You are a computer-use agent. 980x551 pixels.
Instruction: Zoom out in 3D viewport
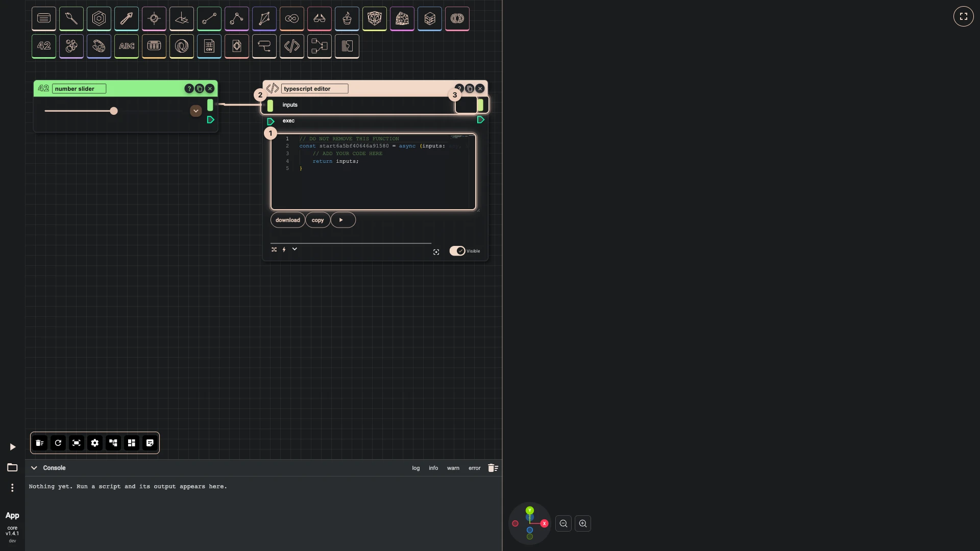pyautogui.click(x=563, y=523)
